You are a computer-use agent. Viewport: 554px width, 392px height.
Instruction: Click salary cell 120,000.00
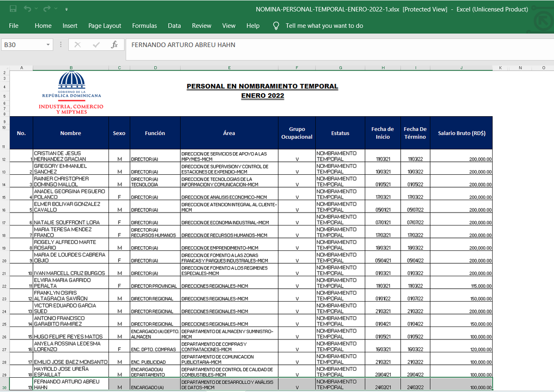(461, 346)
